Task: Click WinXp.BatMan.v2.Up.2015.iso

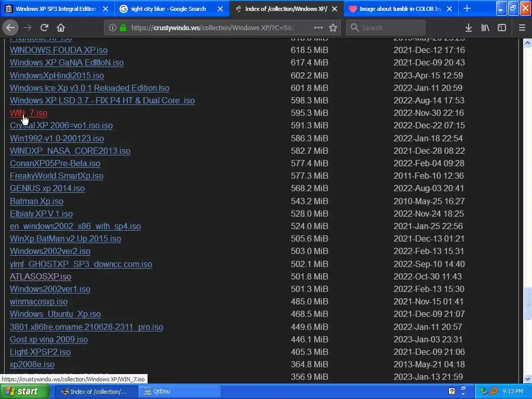Action: coord(65,239)
